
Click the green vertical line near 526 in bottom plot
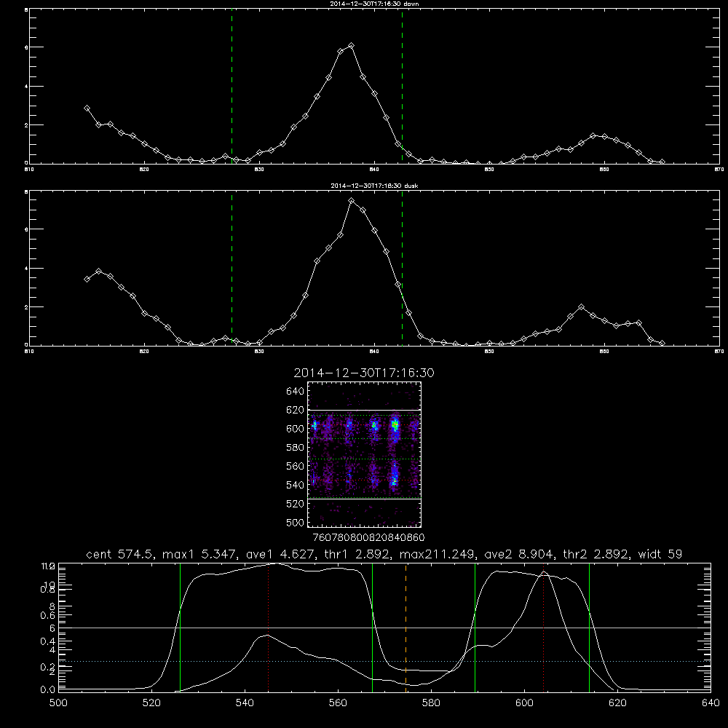(180, 627)
